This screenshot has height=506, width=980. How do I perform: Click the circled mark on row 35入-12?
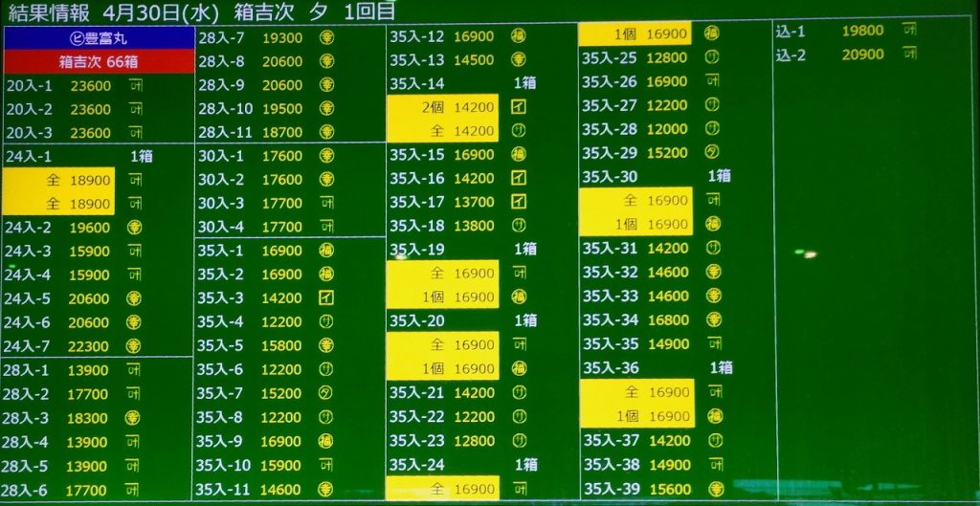click(519, 36)
